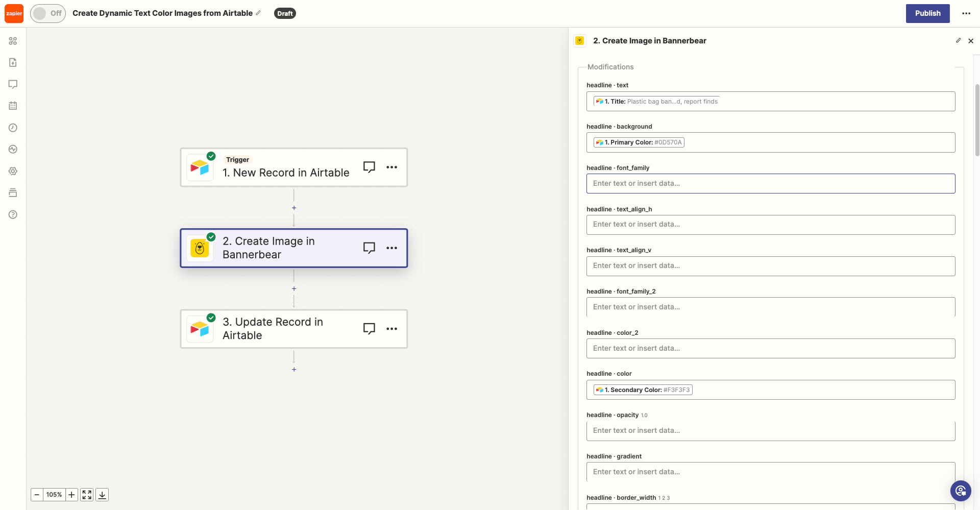Fit the Zap to view with expand icon
This screenshot has height=510, width=980.
click(86, 494)
